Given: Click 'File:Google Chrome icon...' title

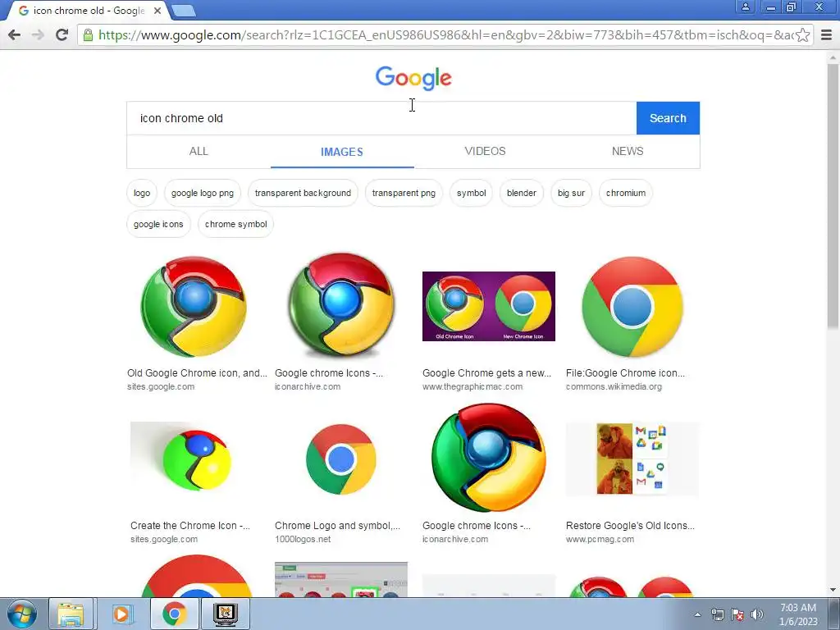Looking at the screenshot, I should pos(625,373).
